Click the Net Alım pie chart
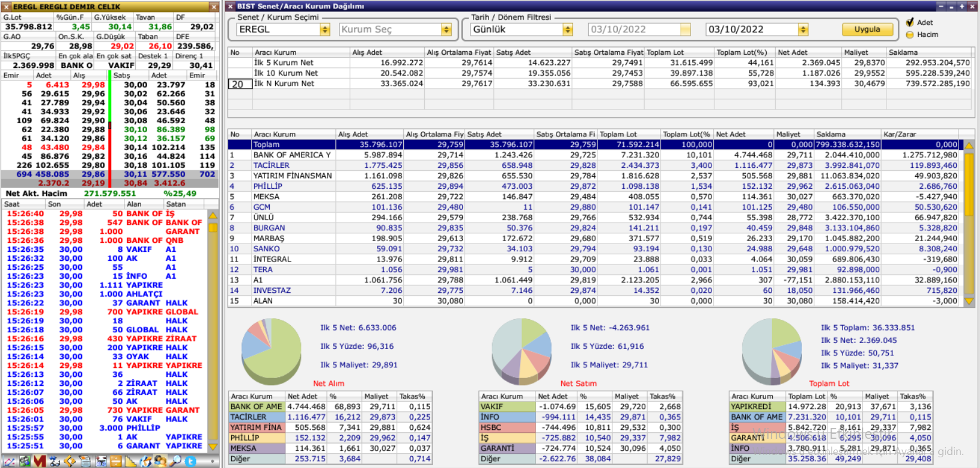980x468 pixels. pyautogui.click(x=272, y=352)
